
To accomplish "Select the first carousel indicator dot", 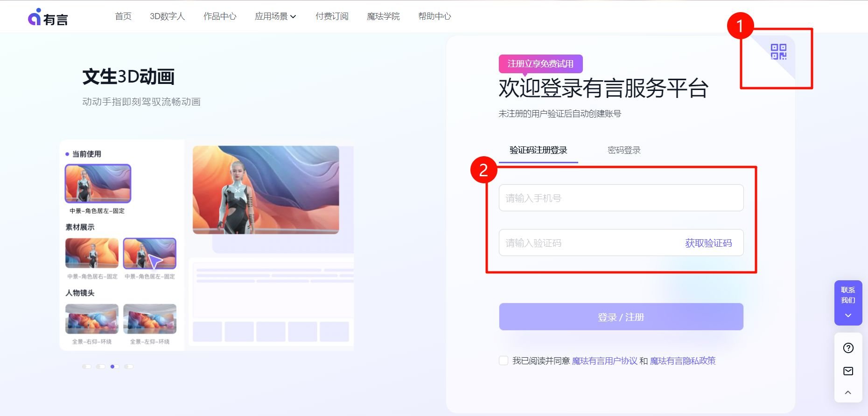I will (87, 367).
